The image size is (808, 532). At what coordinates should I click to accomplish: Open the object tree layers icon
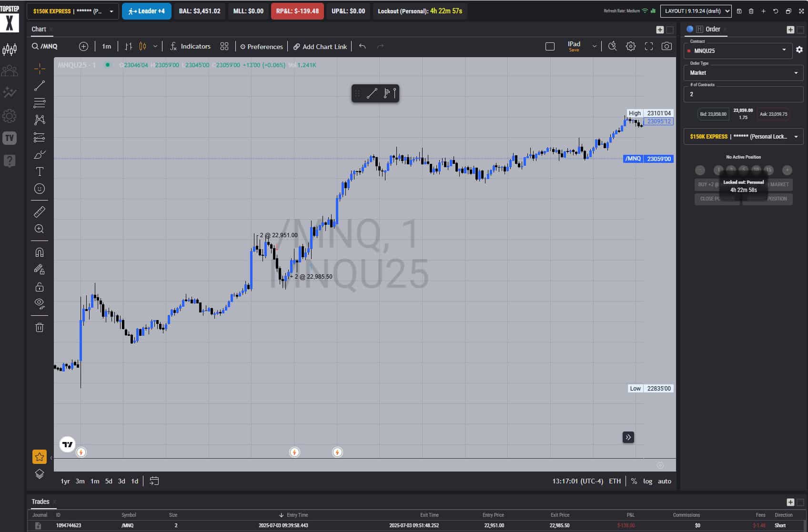[40, 474]
